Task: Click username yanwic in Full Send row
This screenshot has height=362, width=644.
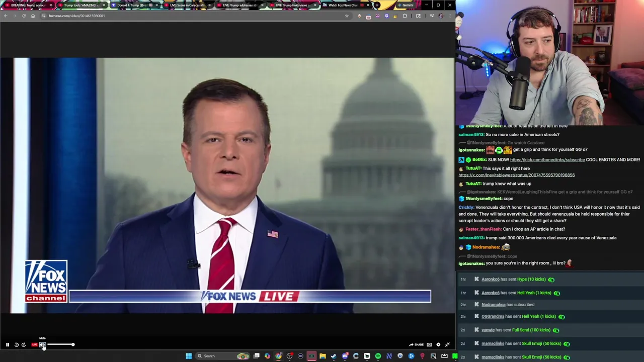Action: coord(488,330)
